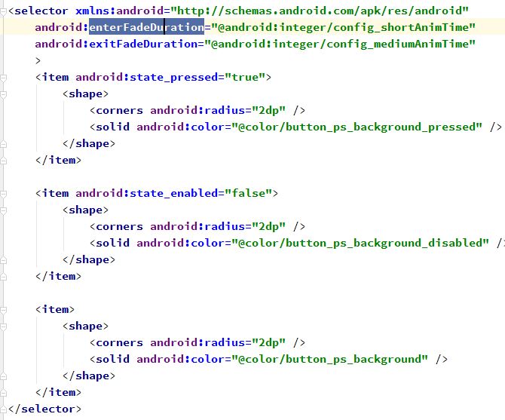Click the attribute-less <item> opening tag
The image size is (505, 420).
pyautogui.click(x=55, y=309)
